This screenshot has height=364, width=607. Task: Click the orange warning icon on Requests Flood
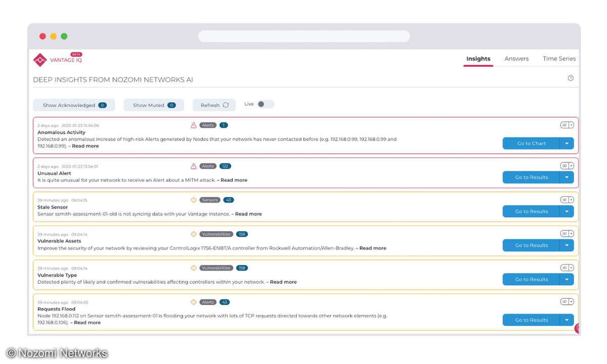[x=194, y=302]
